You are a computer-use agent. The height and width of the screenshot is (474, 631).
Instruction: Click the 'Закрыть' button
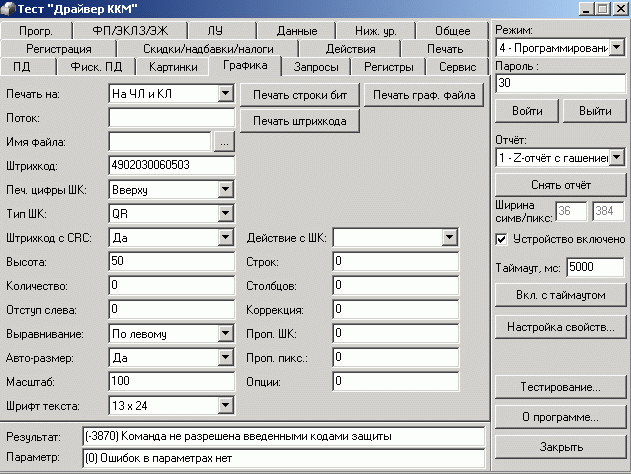(561, 447)
